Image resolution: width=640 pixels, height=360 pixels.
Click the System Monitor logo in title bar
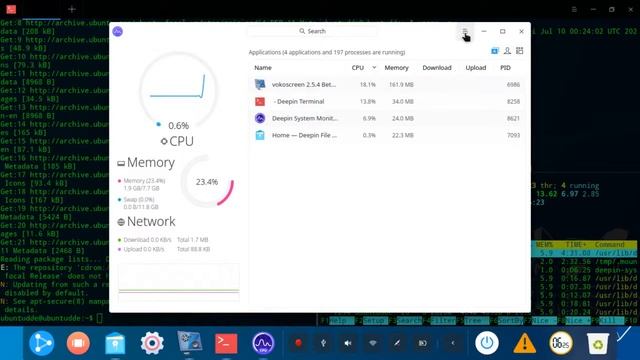click(x=118, y=31)
